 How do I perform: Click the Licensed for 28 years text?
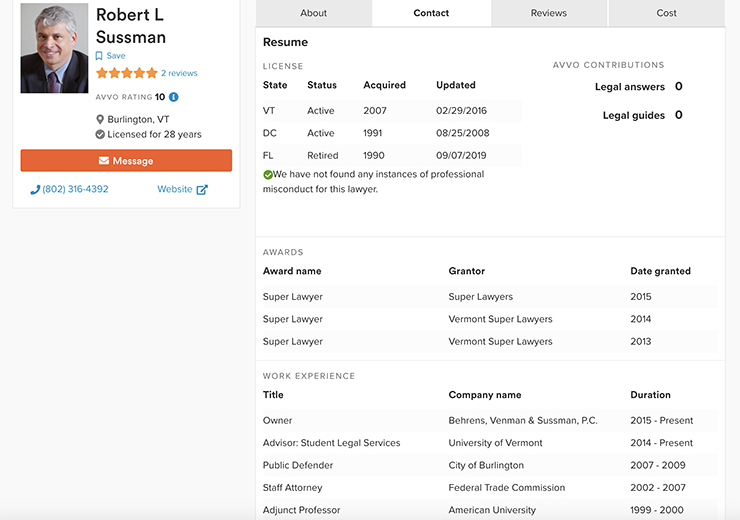click(x=154, y=134)
